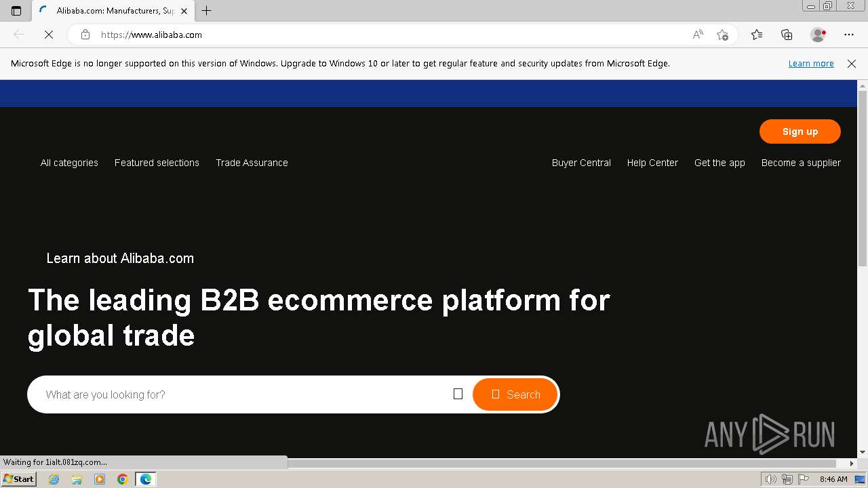Open the media player taskbar icon

click(100, 479)
